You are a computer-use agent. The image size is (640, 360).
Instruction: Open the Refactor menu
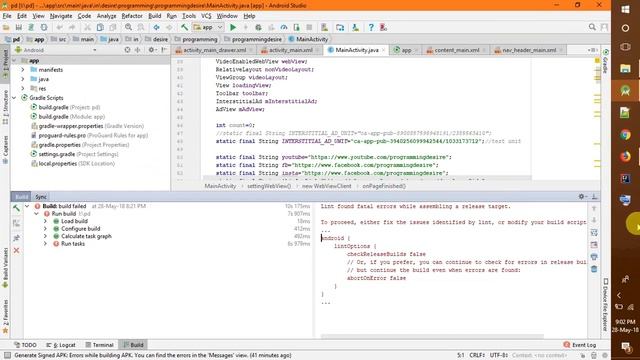[132, 16]
